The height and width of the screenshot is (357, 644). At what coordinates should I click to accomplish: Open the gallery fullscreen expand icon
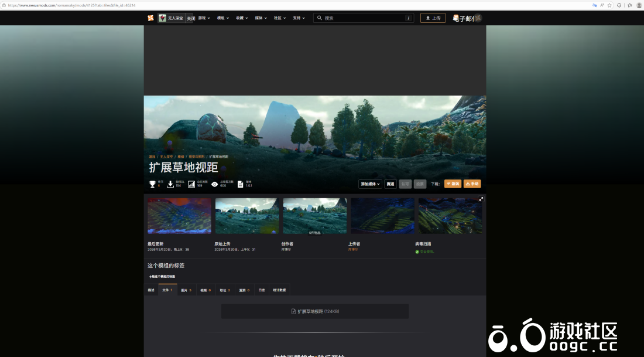481,199
